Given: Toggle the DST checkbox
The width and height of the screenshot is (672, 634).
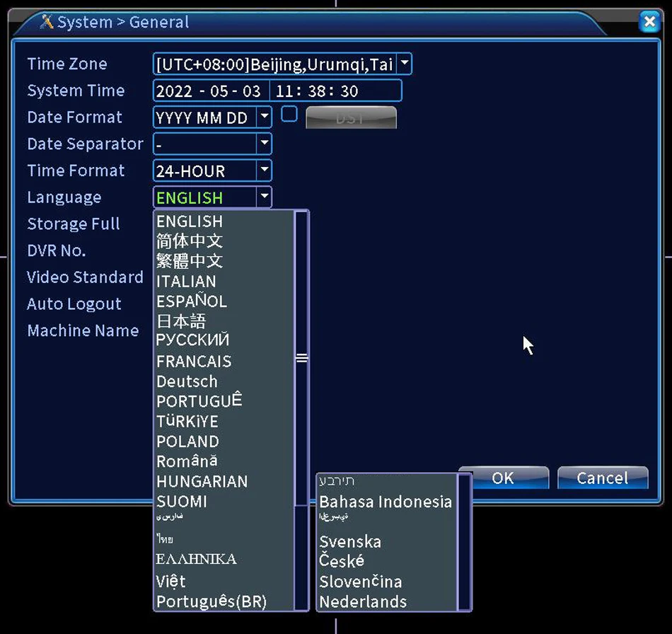Looking at the screenshot, I should tap(289, 115).
